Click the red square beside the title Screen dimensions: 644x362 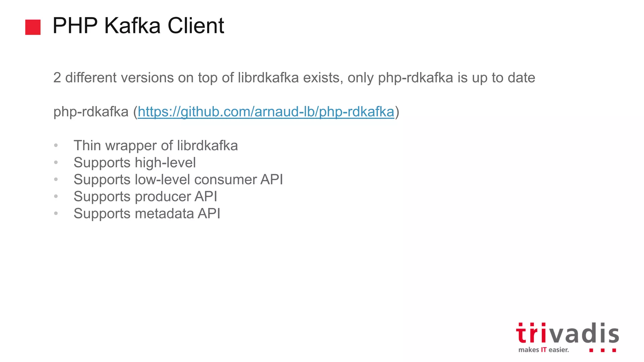33,27
